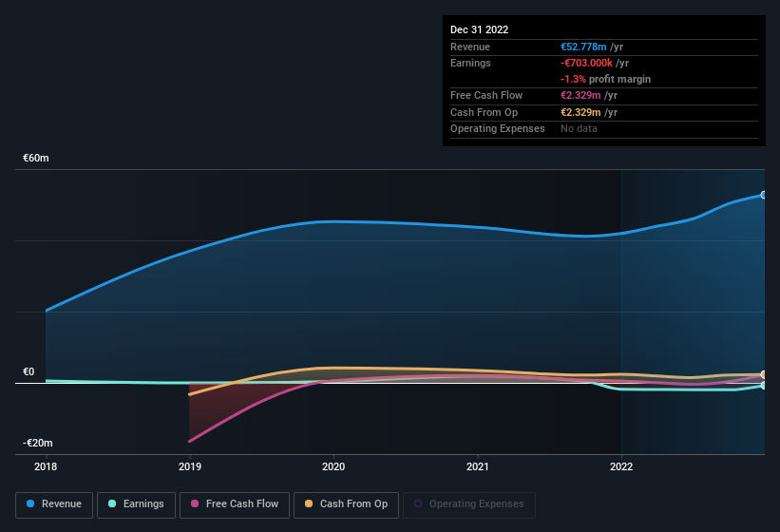Toggle the Cash From Op legend button
This screenshot has height=532, width=780.
346,504
